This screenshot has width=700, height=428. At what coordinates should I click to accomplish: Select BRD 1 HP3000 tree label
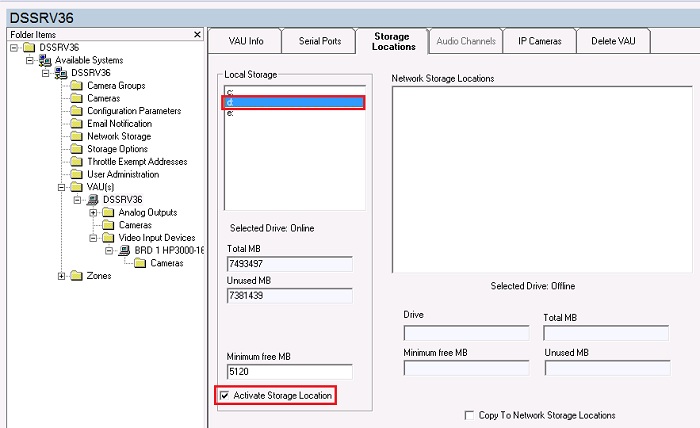169,250
